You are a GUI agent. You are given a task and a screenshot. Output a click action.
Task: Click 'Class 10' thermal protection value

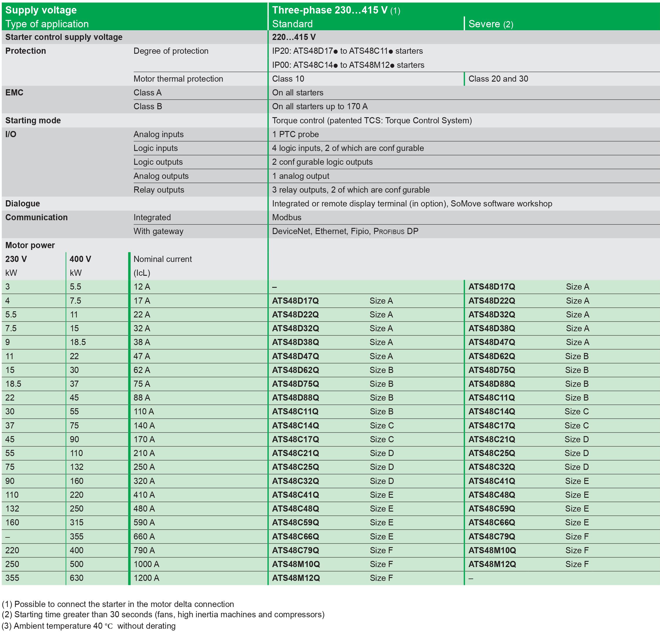pyautogui.click(x=288, y=79)
